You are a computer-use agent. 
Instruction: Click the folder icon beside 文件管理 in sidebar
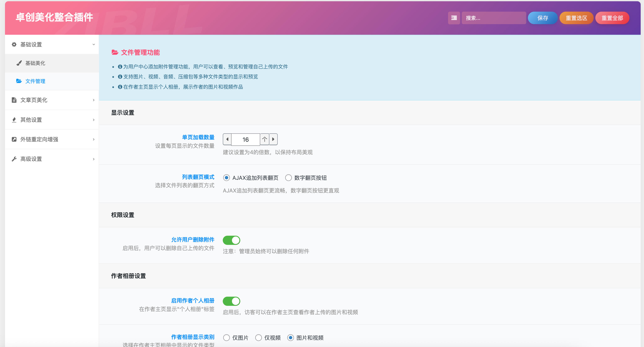(x=19, y=81)
